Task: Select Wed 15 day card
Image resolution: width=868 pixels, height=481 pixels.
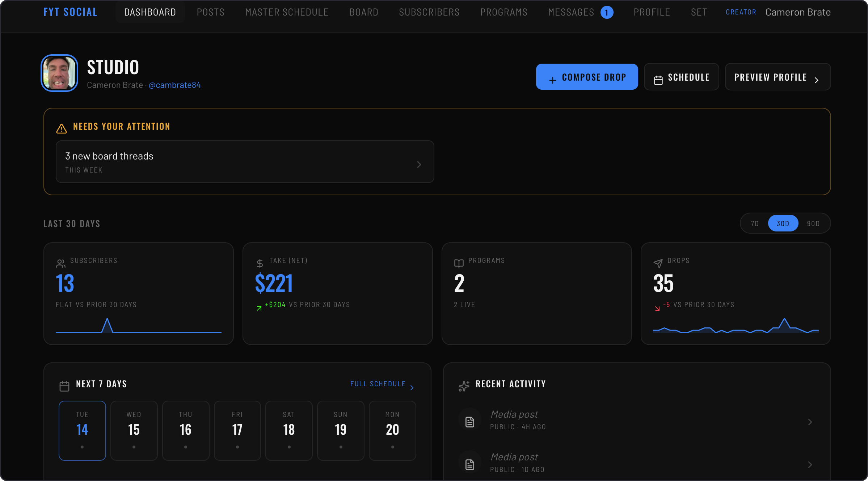Action: [x=134, y=431]
